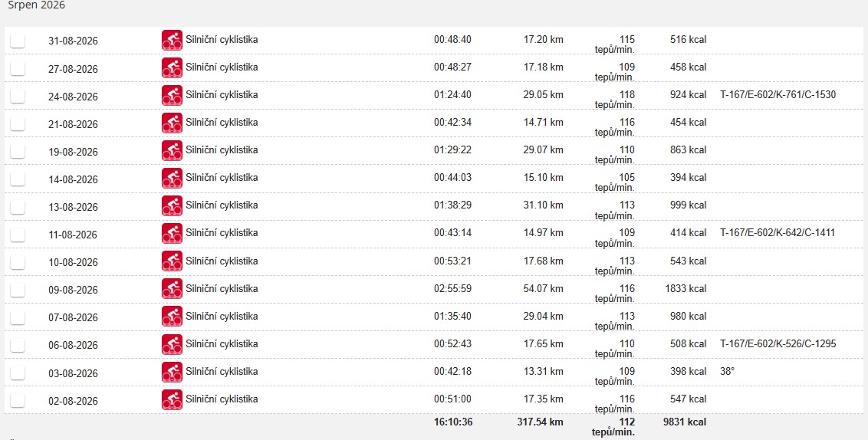Click the 11-08-2026 date
The width and height of the screenshot is (868, 440).
73,235
